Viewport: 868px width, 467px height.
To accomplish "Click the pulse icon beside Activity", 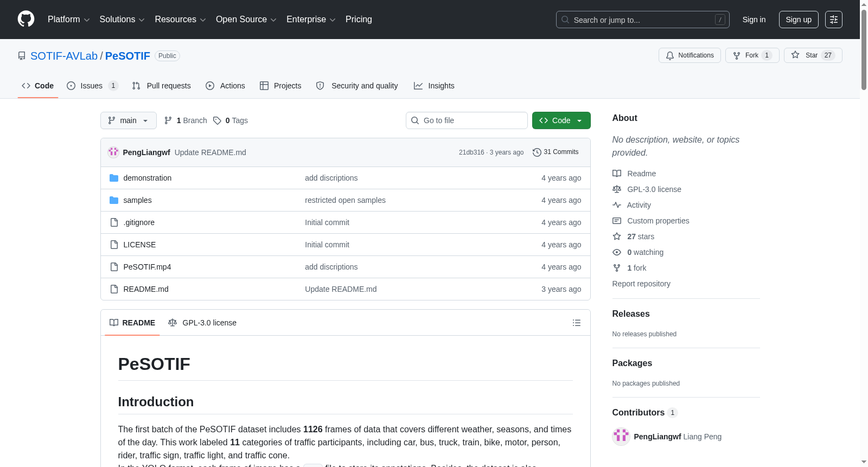I will [x=617, y=205].
